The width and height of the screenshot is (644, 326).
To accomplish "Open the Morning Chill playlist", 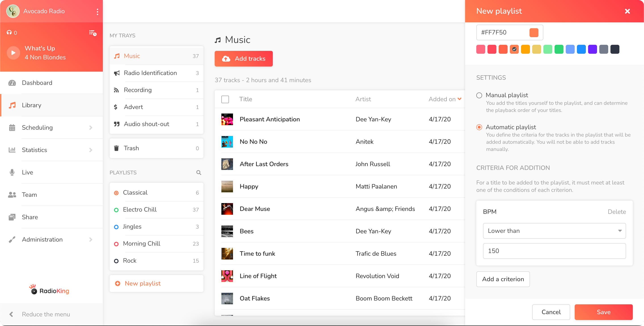I will (156, 244).
